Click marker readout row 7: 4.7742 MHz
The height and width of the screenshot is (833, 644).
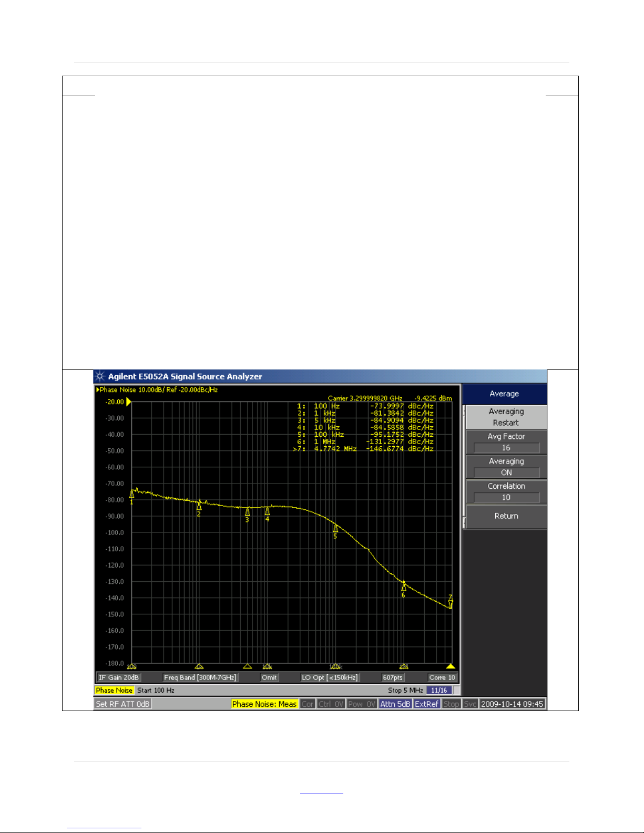click(363, 449)
